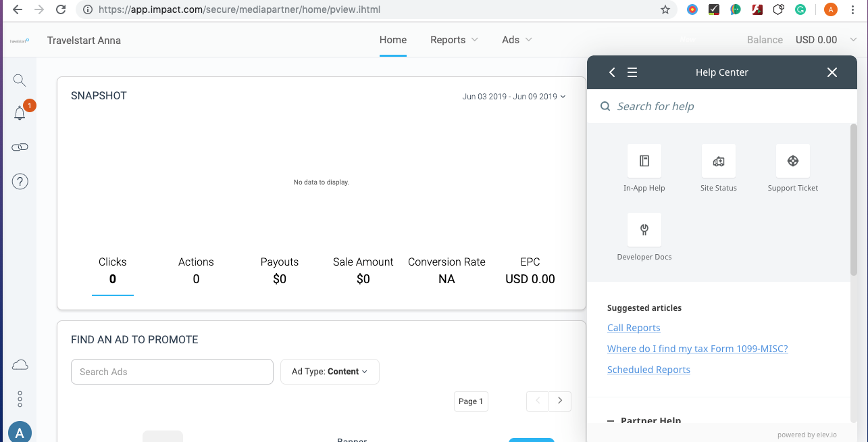Open Support Ticket tile

click(793, 168)
